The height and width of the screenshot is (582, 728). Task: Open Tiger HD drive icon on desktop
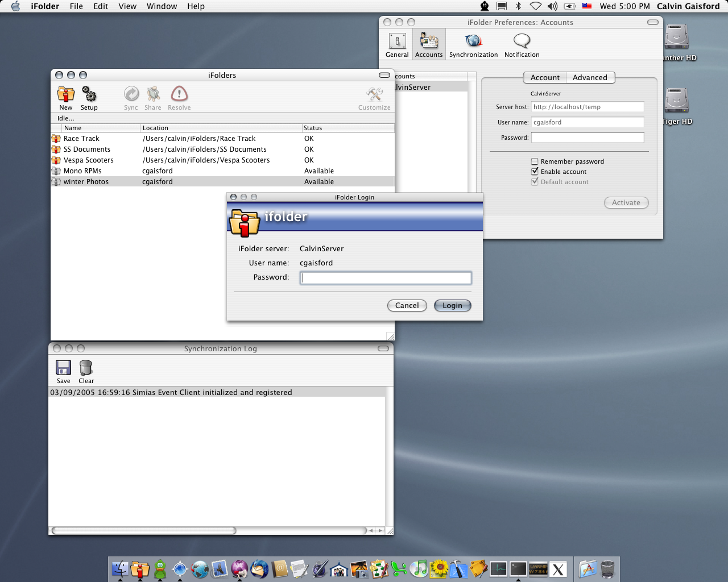(x=677, y=106)
